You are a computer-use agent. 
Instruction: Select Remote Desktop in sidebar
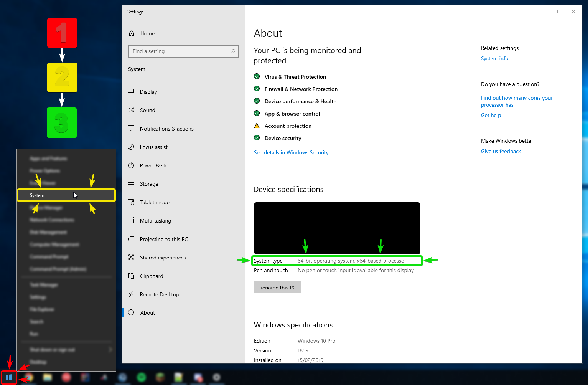coord(159,294)
